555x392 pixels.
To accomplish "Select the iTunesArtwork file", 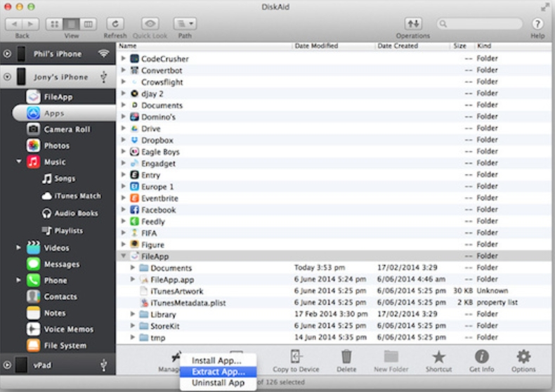I will [x=334, y=291].
